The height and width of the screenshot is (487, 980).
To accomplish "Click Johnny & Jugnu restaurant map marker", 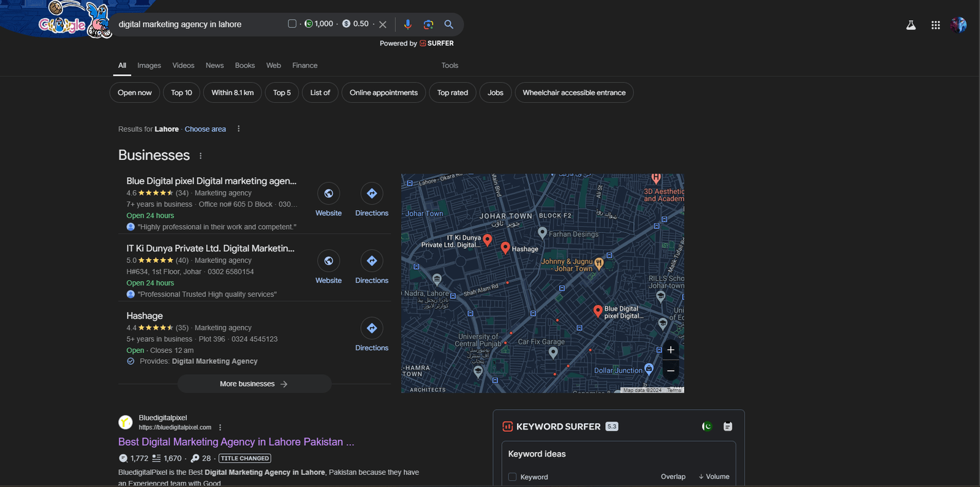I will coord(599,263).
